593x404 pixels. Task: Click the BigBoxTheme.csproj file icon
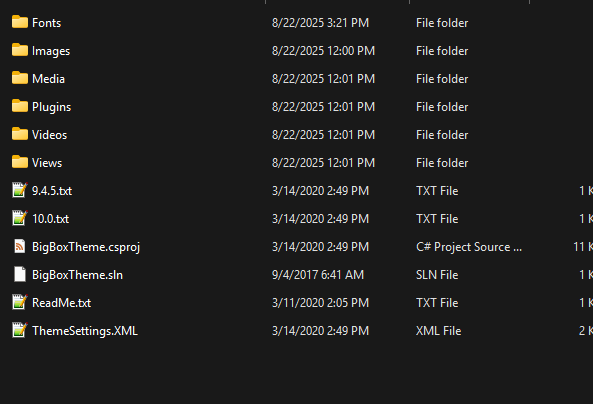click(x=20, y=246)
